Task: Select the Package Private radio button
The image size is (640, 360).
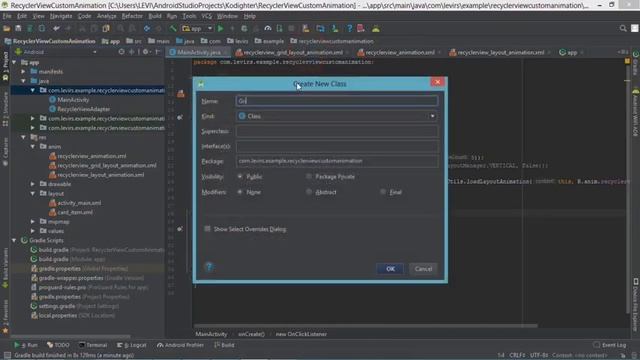Action: (x=309, y=176)
